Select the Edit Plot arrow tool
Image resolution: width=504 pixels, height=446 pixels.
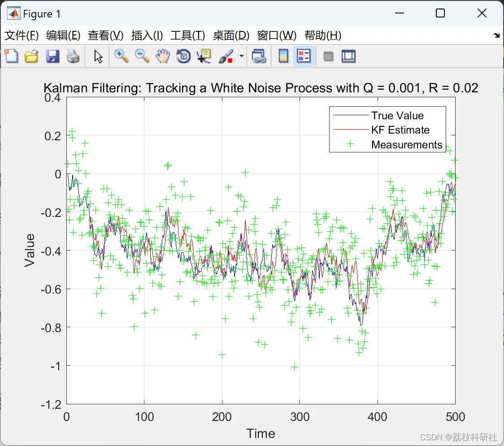(x=98, y=56)
